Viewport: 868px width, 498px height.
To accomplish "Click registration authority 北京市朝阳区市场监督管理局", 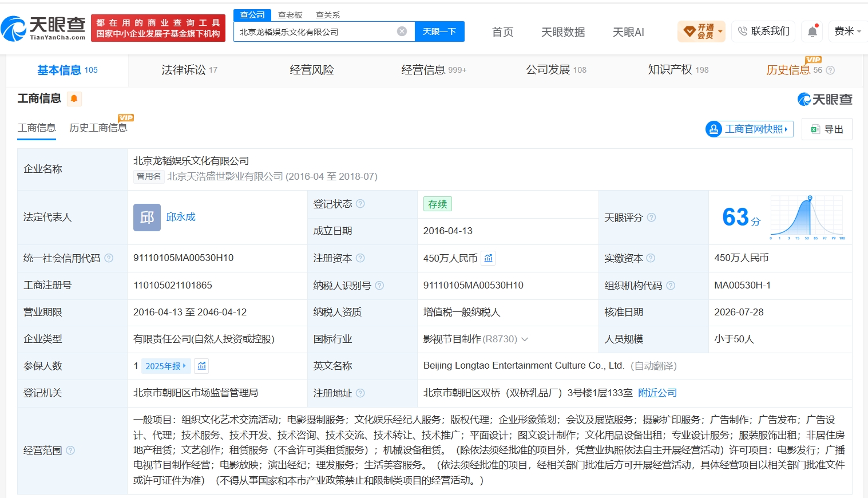I will pos(196,393).
